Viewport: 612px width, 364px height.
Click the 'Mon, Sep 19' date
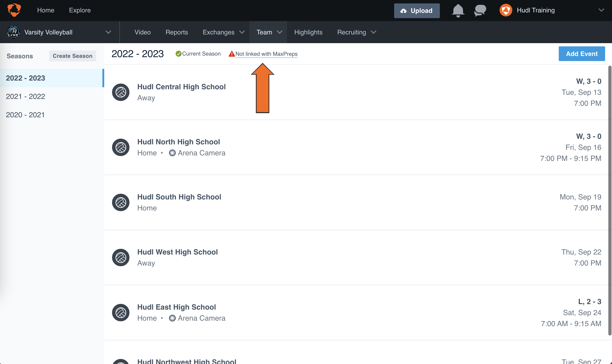click(580, 197)
